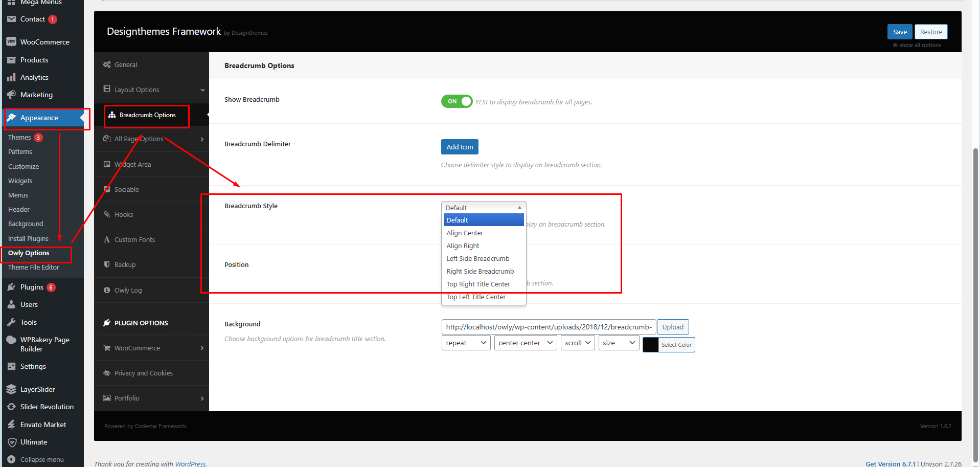Click the Analytics bar chart icon
Viewport: 980px width, 467px height.
coord(11,77)
